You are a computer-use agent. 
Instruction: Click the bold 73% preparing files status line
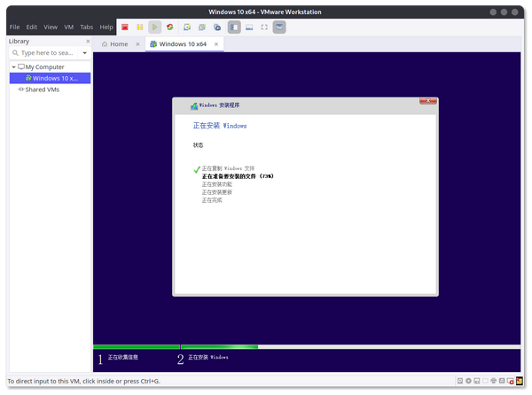pyautogui.click(x=238, y=176)
